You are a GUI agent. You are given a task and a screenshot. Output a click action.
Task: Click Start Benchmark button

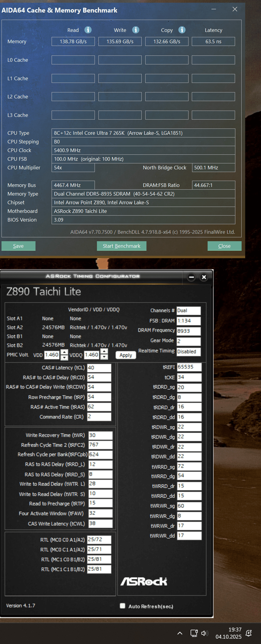[122, 246]
